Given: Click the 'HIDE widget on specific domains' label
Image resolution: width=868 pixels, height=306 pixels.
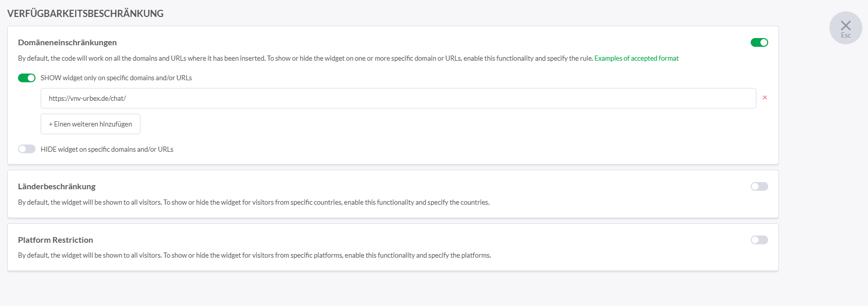Looking at the screenshot, I should [107, 150].
